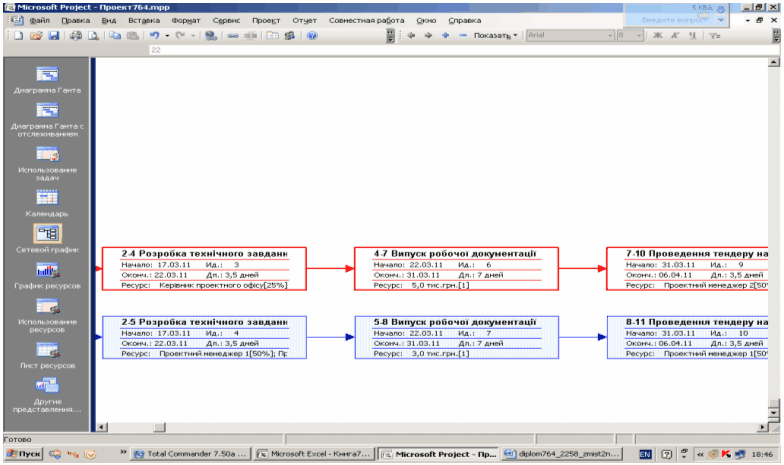Select task box 4-7 Випуск робочої документації
Viewport: 784px width, 465px height.
pyautogui.click(x=447, y=270)
